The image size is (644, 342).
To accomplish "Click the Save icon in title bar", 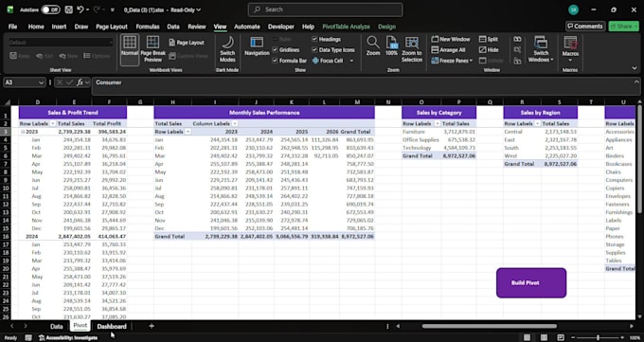I will click(x=68, y=9).
